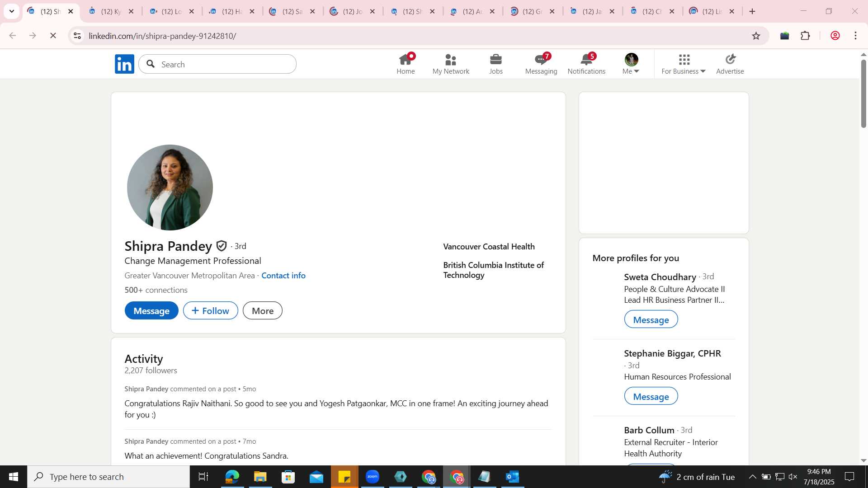View 500+ connections
Screen dimensions: 868x488
coord(156,290)
